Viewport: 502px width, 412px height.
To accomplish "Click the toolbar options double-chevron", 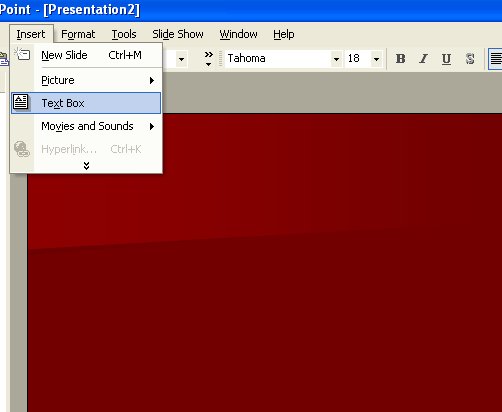I will (x=208, y=59).
